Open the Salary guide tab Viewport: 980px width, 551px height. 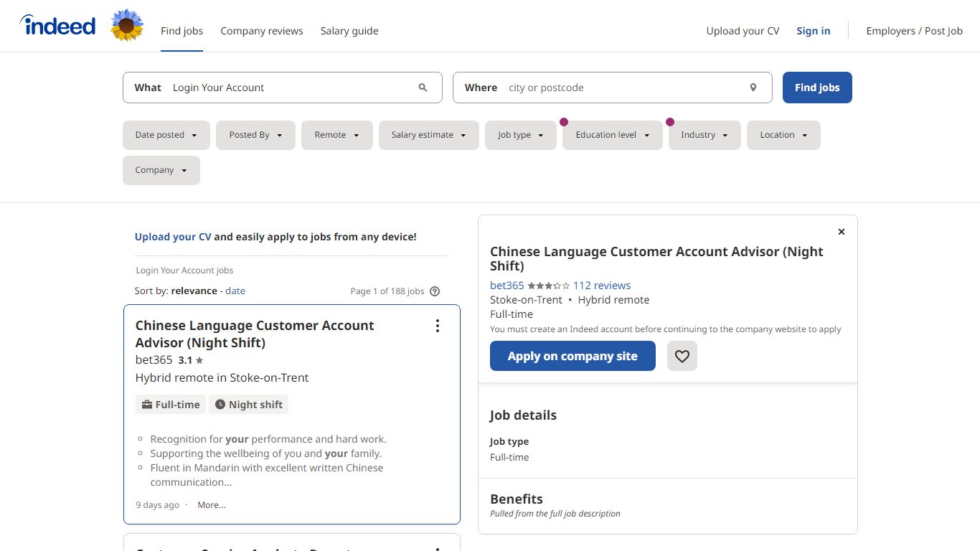click(x=349, y=31)
